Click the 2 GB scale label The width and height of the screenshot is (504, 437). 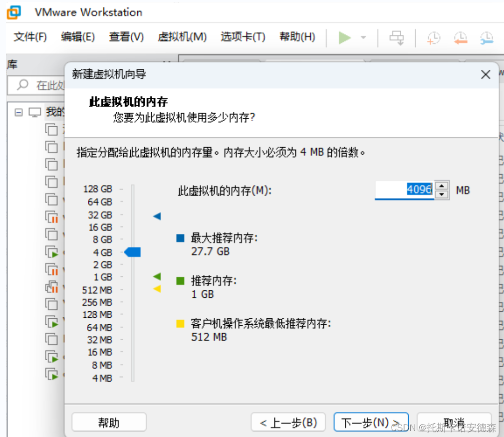102,265
